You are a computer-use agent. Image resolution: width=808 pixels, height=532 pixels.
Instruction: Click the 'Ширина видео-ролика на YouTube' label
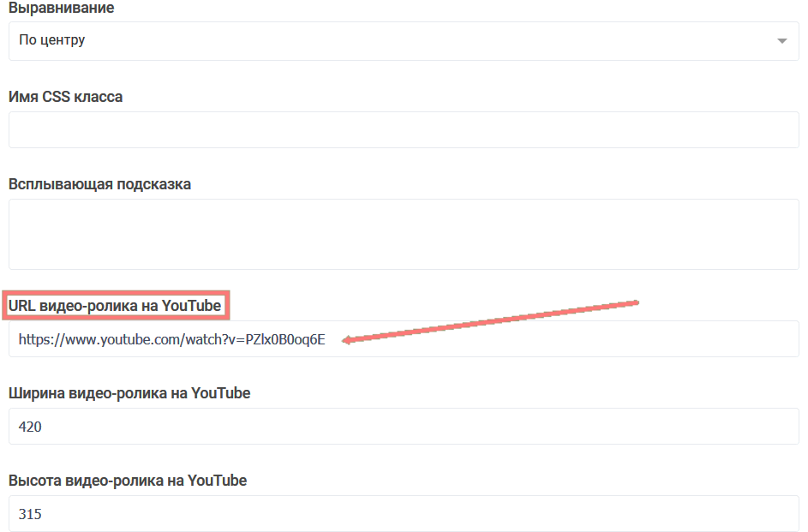pyautogui.click(x=129, y=393)
